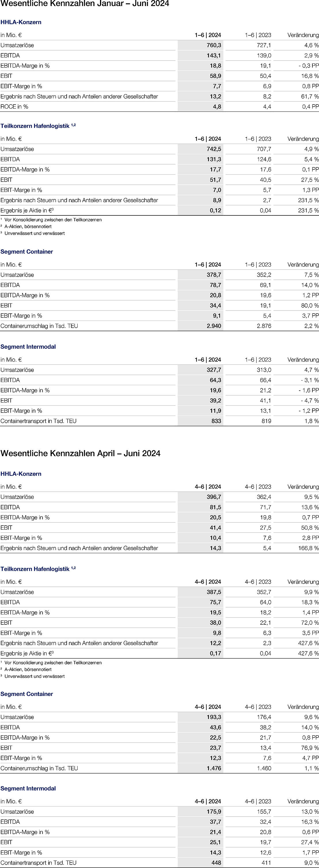Select the 61,7 % change value
The height and width of the screenshot is (868, 319).
(x=308, y=97)
